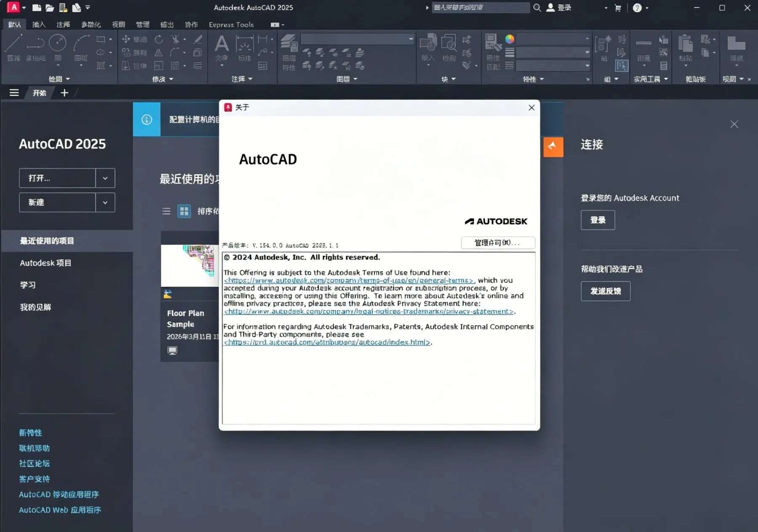
Task: Click the search magnifier icon
Action: 537,8
